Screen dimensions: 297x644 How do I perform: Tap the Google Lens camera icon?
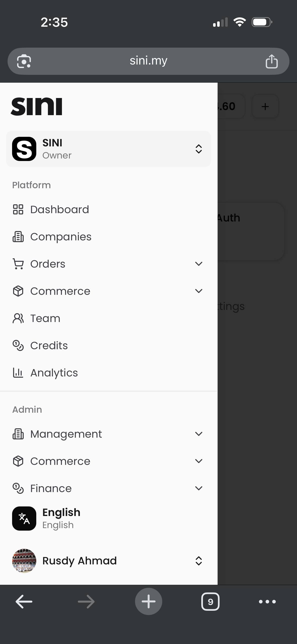[x=24, y=61]
